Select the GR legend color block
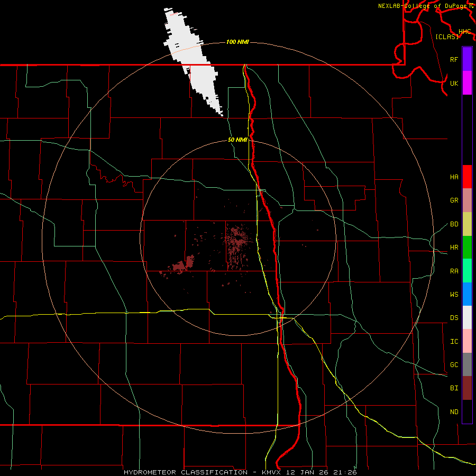Screen dimensions: 476x476 pyautogui.click(x=467, y=200)
